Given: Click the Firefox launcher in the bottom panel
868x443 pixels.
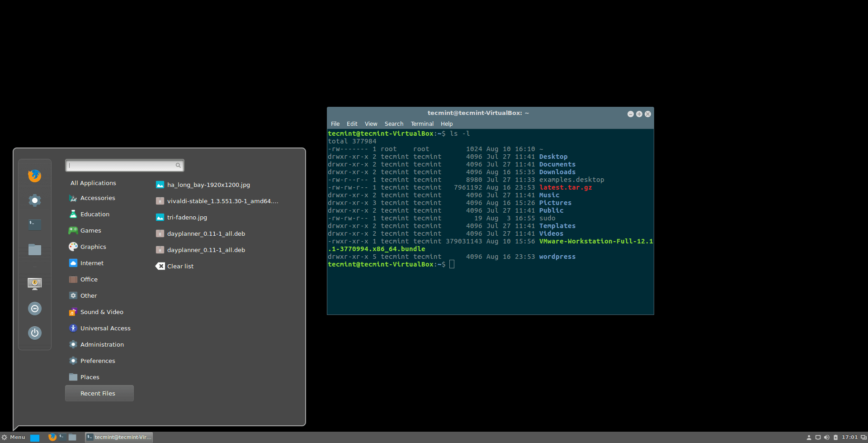Looking at the screenshot, I should coord(52,437).
